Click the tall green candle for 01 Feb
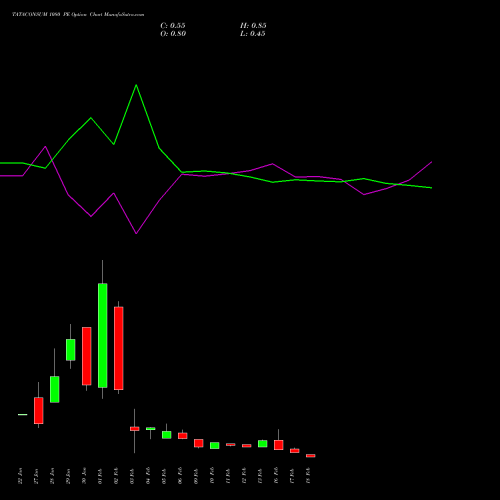This screenshot has width=500, height=500. pos(103,335)
